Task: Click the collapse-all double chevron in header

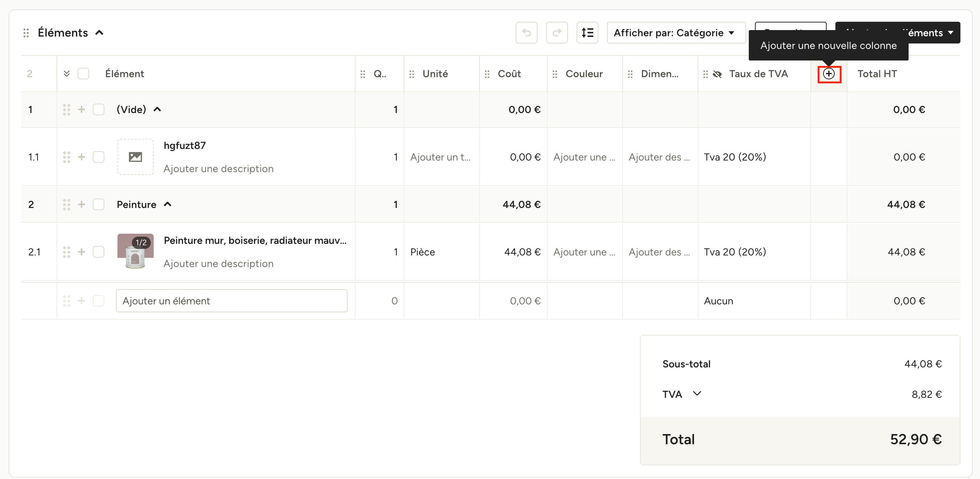Action: (x=67, y=74)
